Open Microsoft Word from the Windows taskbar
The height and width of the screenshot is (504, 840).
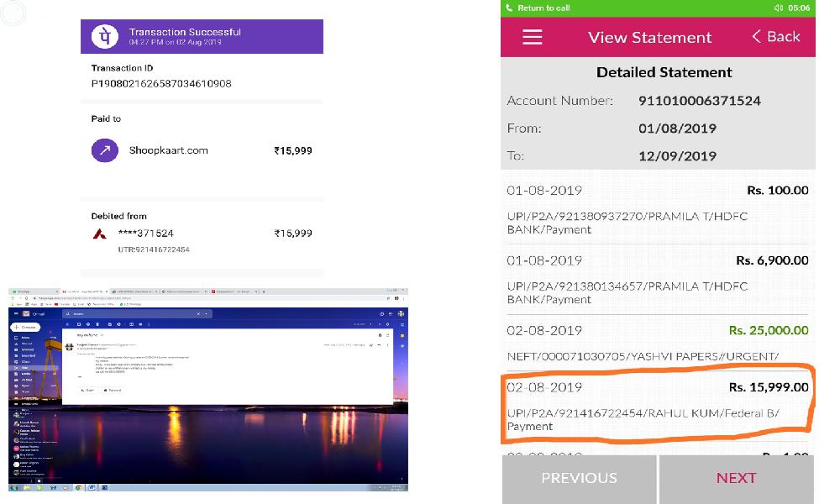click(x=92, y=487)
